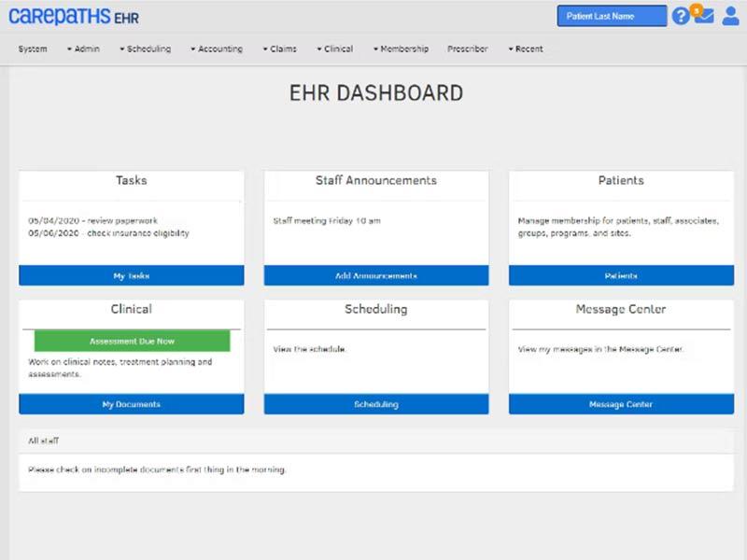The width and height of the screenshot is (747, 560).
Task: Click the EHR DASHBOARD page title
Action: pos(376,92)
